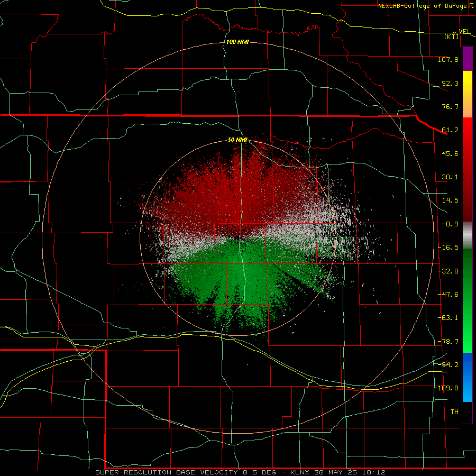
Task: Select the green segment of the velocity scale
Action: click(467, 300)
